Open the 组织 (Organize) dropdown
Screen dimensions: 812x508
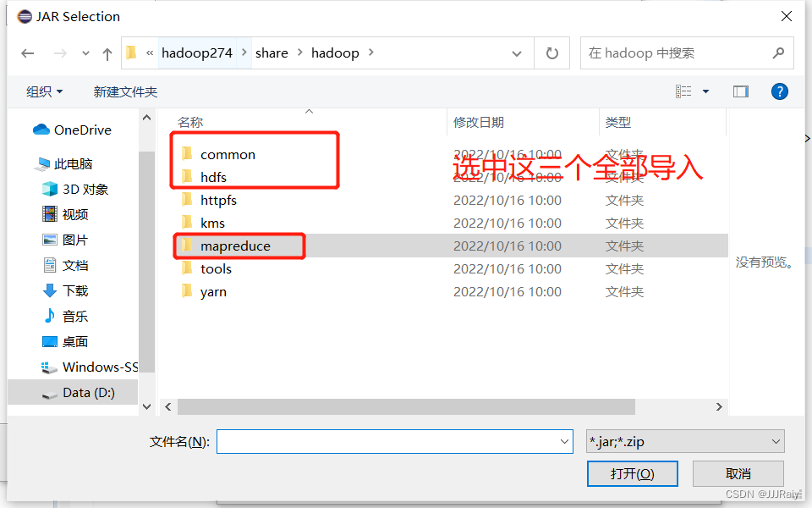coord(41,91)
